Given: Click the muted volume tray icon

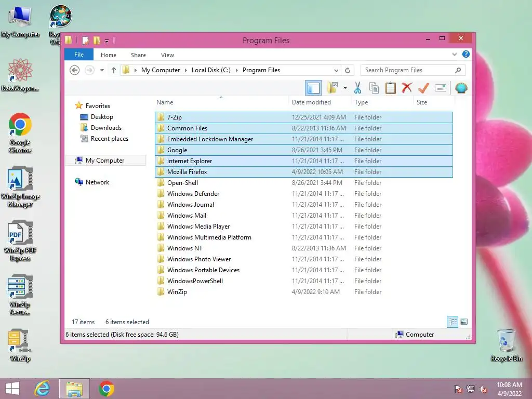Looking at the screenshot, I should 483,389.
